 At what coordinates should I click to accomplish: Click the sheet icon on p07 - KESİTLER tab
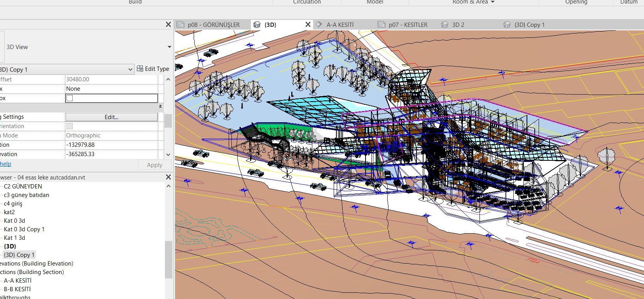381,25
